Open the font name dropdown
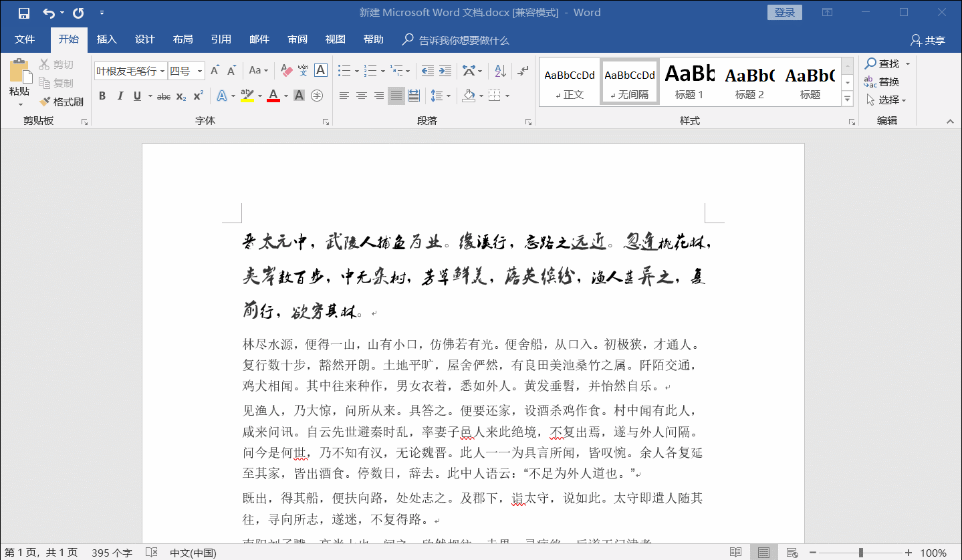 coord(162,71)
